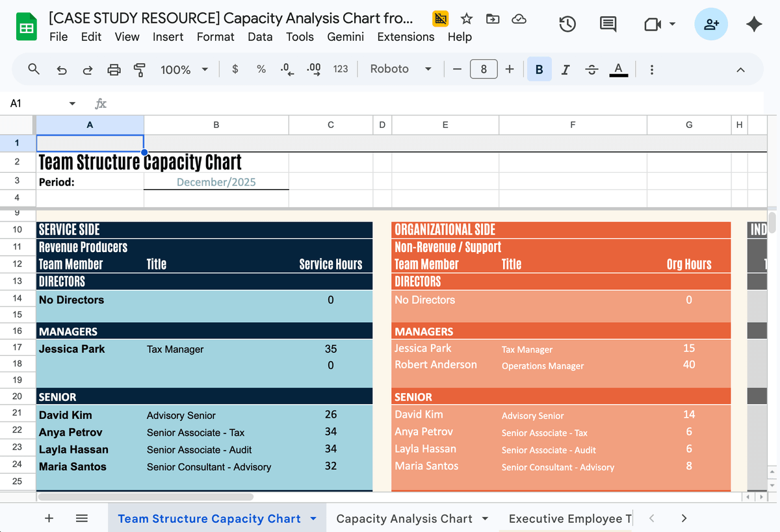The height and width of the screenshot is (532, 780).
Task: Open the text color picker
Action: (x=618, y=69)
